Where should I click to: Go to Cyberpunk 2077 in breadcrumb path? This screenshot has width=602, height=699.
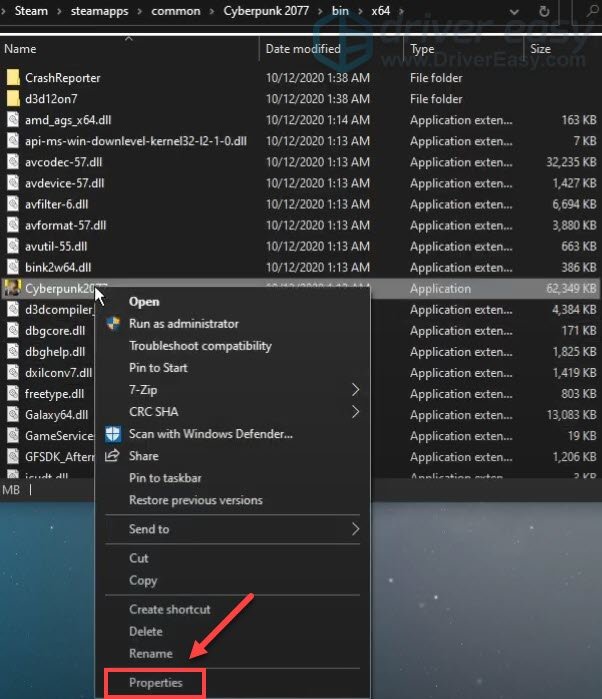[266, 11]
